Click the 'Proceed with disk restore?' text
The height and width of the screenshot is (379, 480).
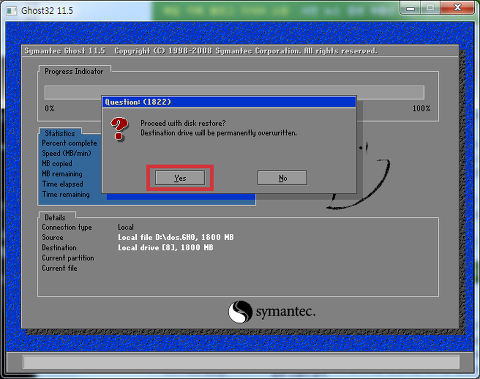183,123
